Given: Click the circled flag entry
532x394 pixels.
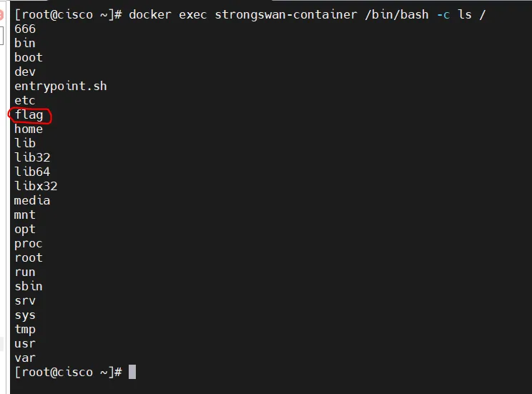Looking at the screenshot, I should click(x=29, y=114).
